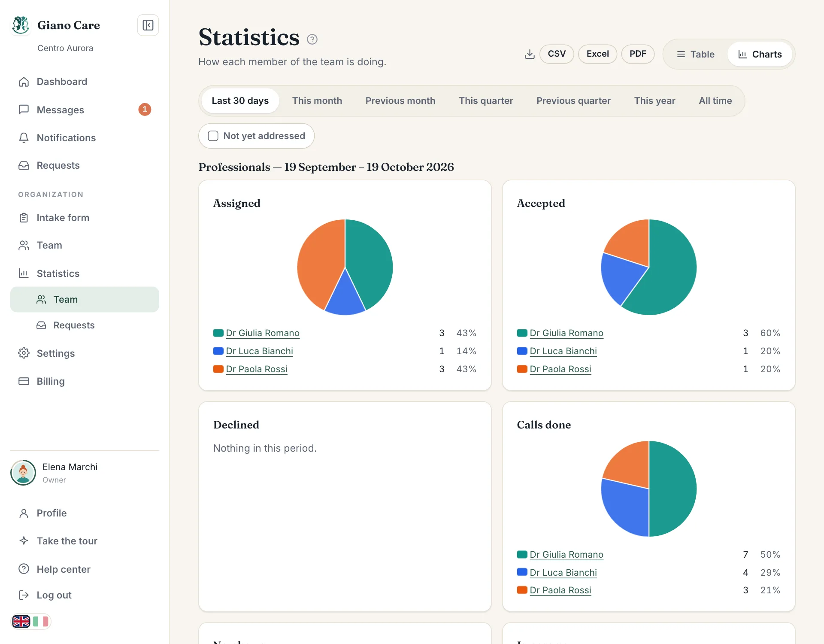Select the All time period tab
The image size is (824, 644).
click(x=715, y=101)
